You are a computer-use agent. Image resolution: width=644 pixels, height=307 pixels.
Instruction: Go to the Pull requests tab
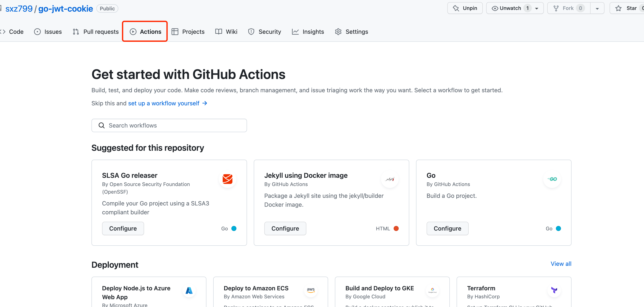tap(96, 32)
